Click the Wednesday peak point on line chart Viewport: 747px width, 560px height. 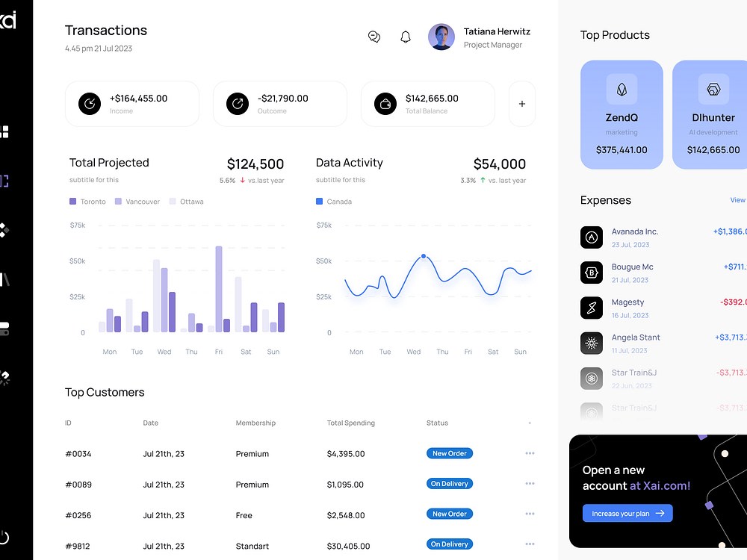click(x=424, y=256)
